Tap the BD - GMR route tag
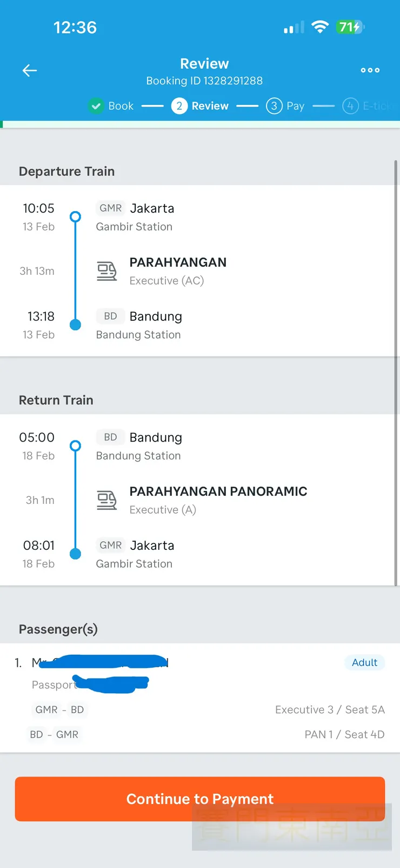400x868 pixels. (54, 734)
